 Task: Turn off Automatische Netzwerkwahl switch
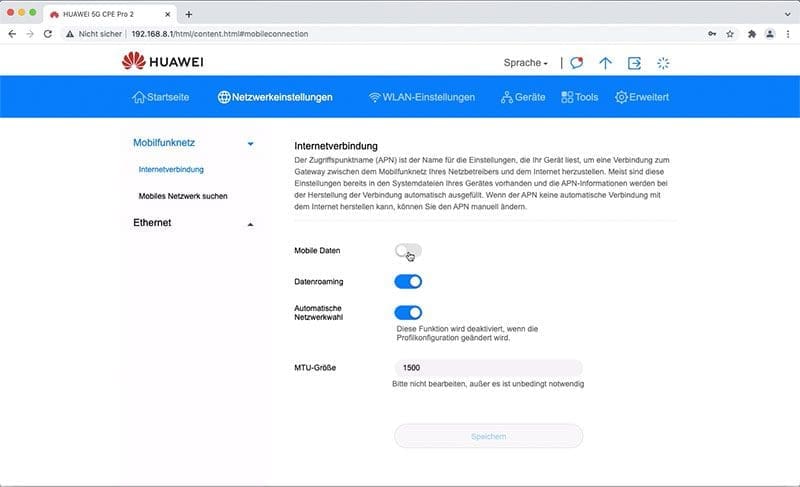[408, 312]
